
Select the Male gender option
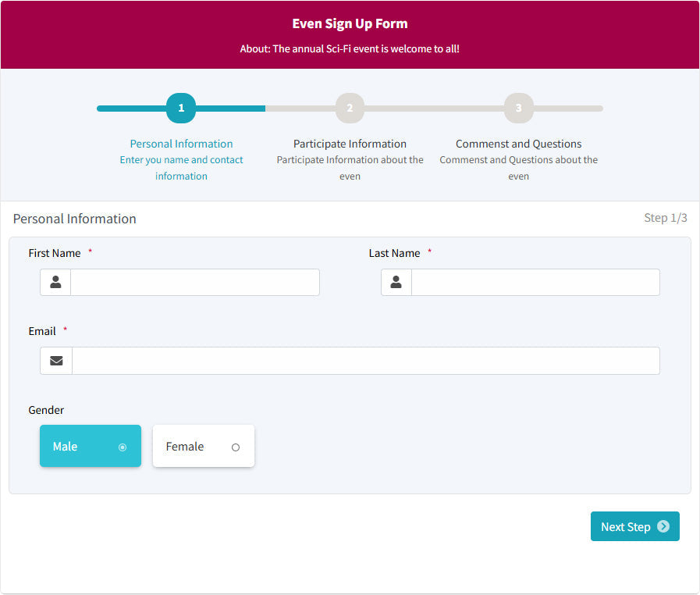tap(90, 446)
